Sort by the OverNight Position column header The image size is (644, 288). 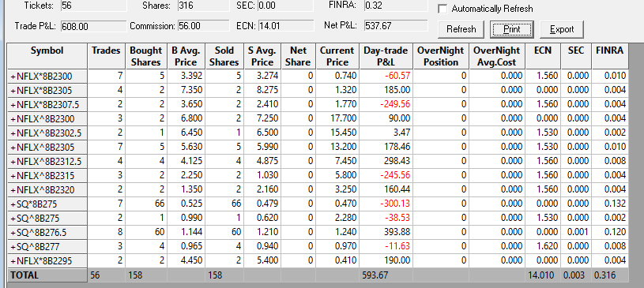(x=441, y=56)
